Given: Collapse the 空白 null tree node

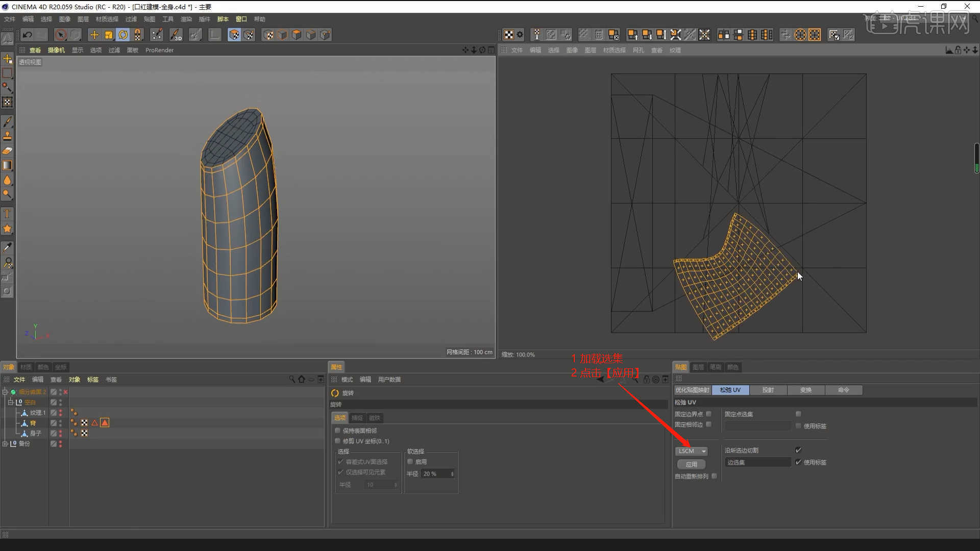Looking at the screenshot, I should click(x=10, y=402).
